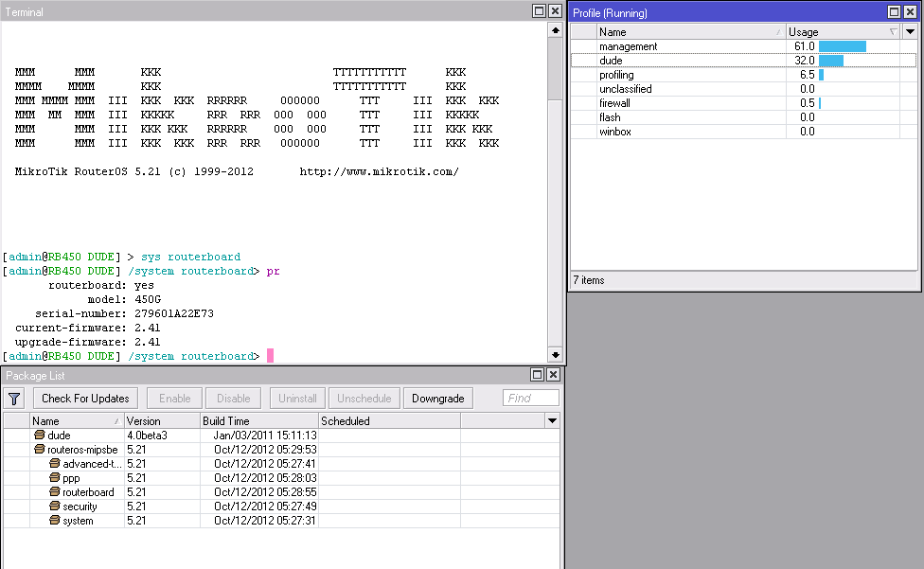
Task: Close the Package List window
Action: (x=553, y=375)
